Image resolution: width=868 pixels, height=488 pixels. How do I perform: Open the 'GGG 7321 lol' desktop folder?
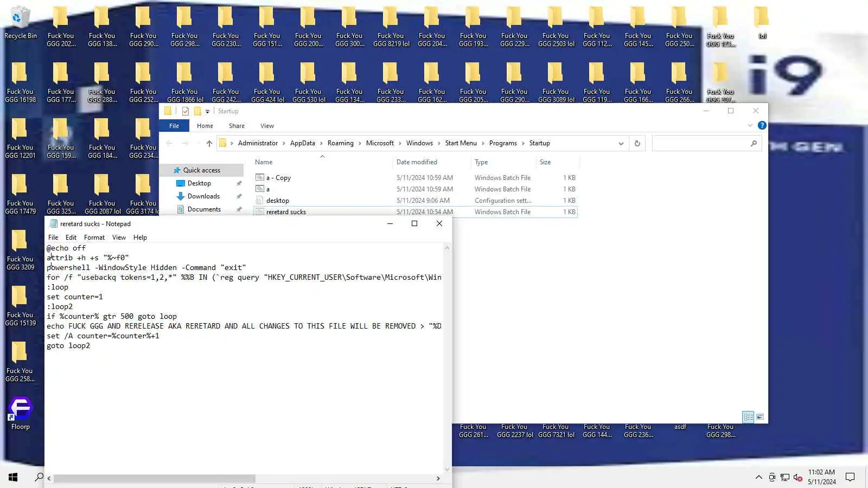pyautogui.click(x=556, y=431)
